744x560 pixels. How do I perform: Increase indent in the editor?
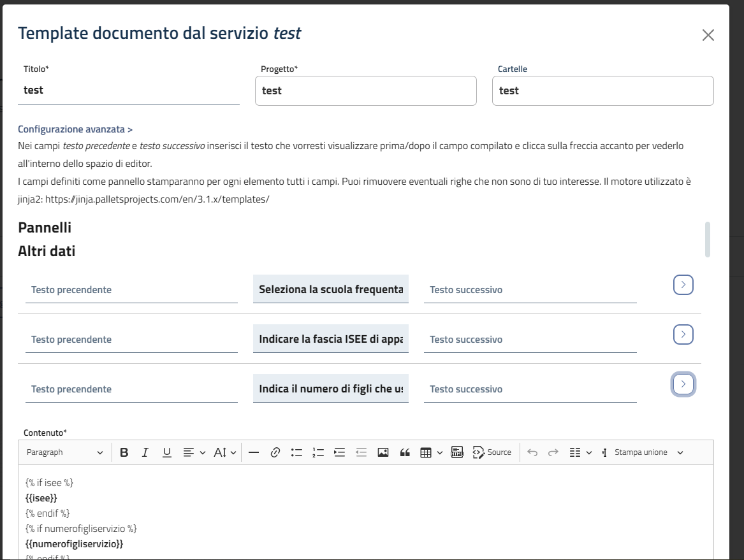click(340, 452)
